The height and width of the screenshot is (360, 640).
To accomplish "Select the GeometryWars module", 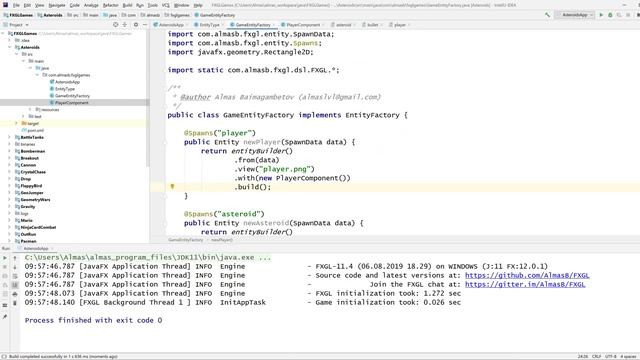I will pyautogui.click(x=35, y=200).
